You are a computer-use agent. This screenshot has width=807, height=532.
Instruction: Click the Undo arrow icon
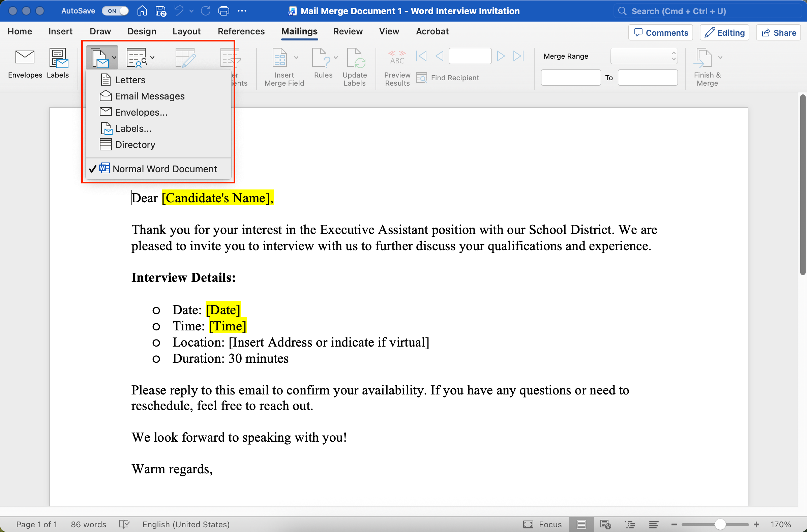(x=179, y=11)
